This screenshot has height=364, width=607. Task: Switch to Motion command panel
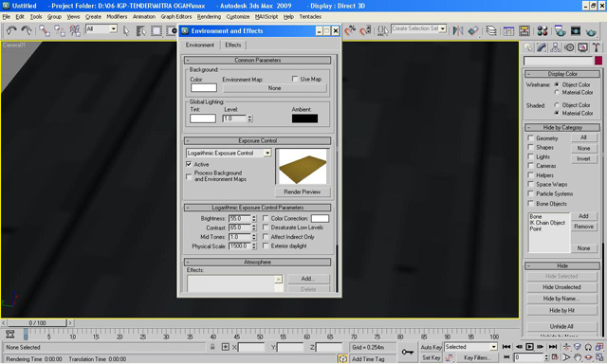pos(569,47)
